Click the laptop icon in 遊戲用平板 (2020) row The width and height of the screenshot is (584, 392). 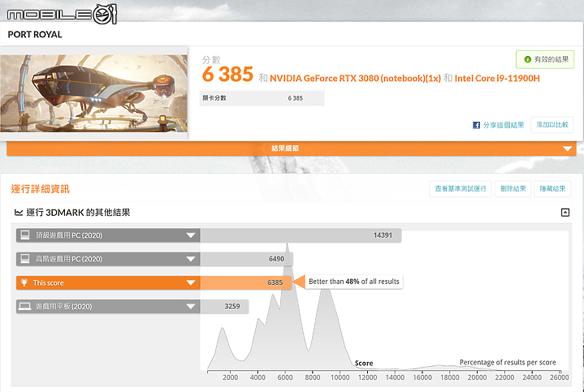[x=25, y=306]
